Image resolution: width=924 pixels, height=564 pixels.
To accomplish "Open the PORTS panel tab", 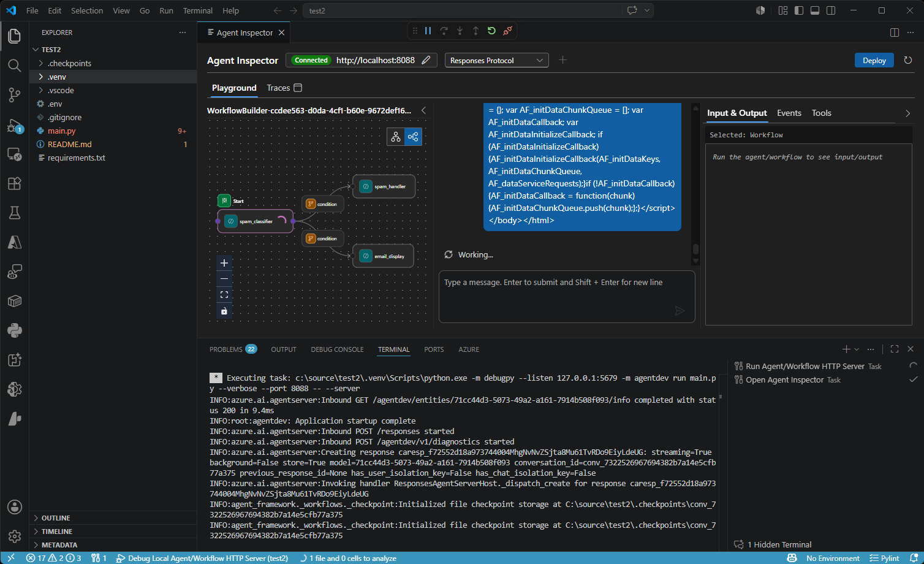I will pyautogui.click(x=434, y=349).
